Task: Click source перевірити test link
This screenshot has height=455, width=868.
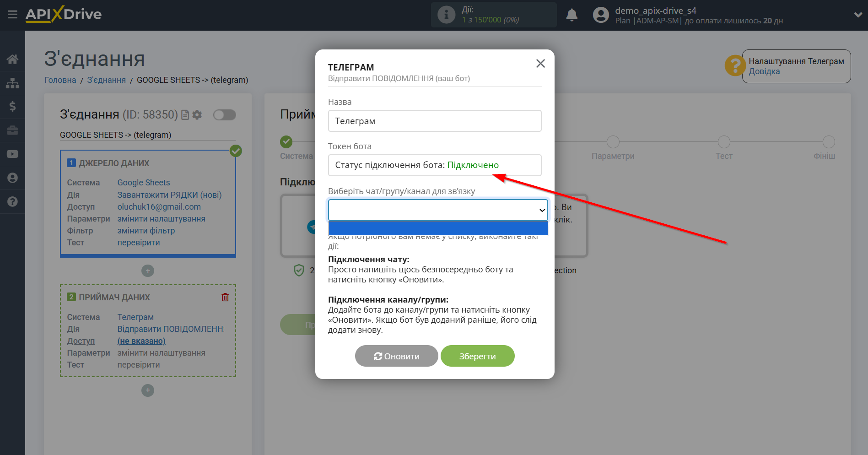Action: click(139, 243)
